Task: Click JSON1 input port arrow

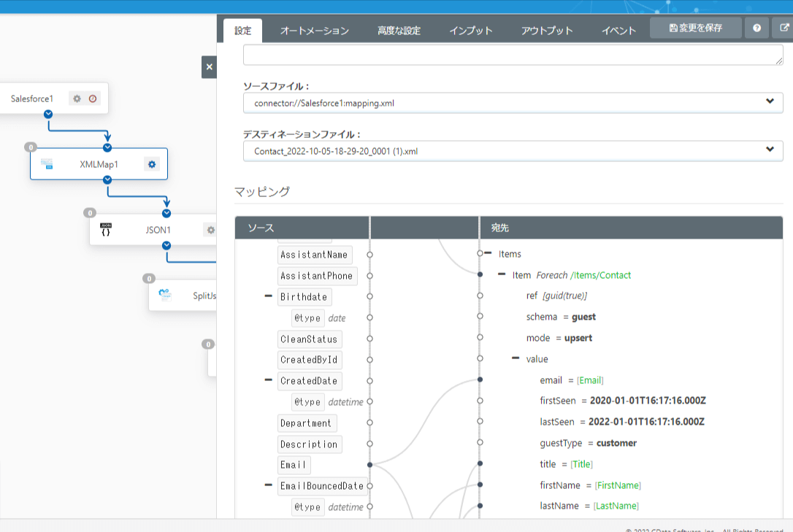Action: pos(166,213)
